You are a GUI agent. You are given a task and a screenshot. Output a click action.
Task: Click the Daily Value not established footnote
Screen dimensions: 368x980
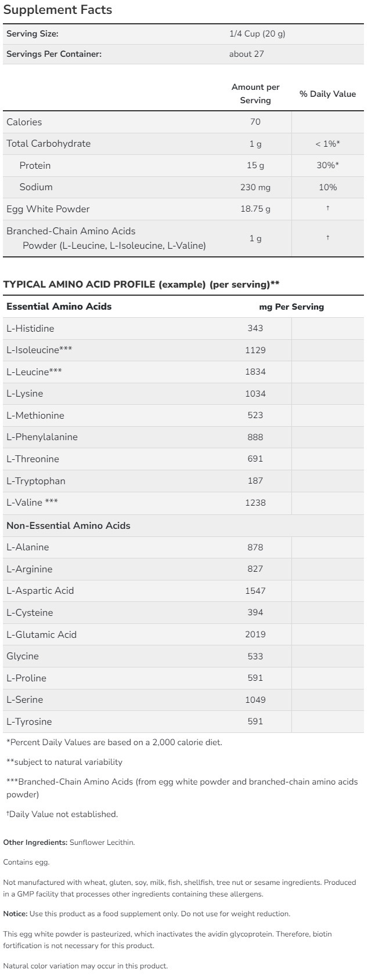tap(63, 814)
